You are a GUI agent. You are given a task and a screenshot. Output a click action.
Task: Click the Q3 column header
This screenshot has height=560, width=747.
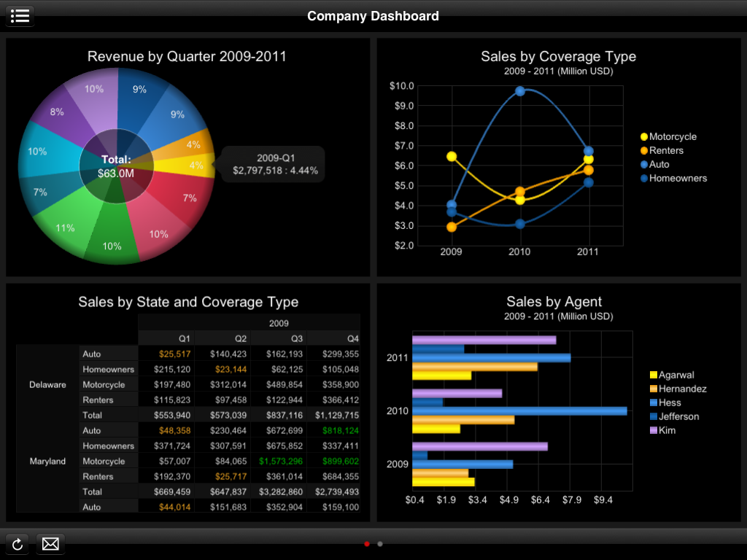[297, 338]
